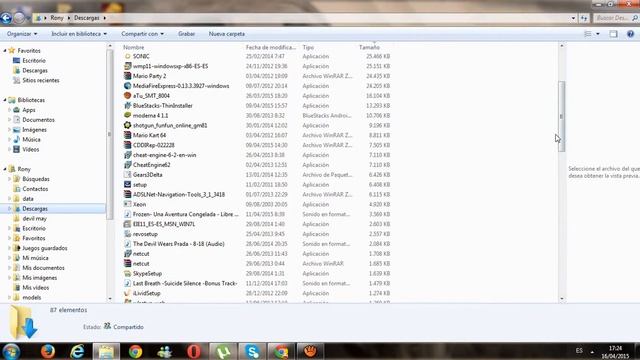This screenshot has height=360, width=640.
Task: Select the devil may folder
Action: coord(34,218)
